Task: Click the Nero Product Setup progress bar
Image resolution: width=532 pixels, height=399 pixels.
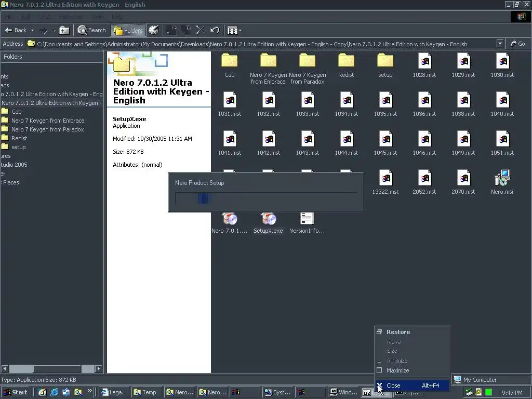Action: pyautogui.click(x=266, y=198)
